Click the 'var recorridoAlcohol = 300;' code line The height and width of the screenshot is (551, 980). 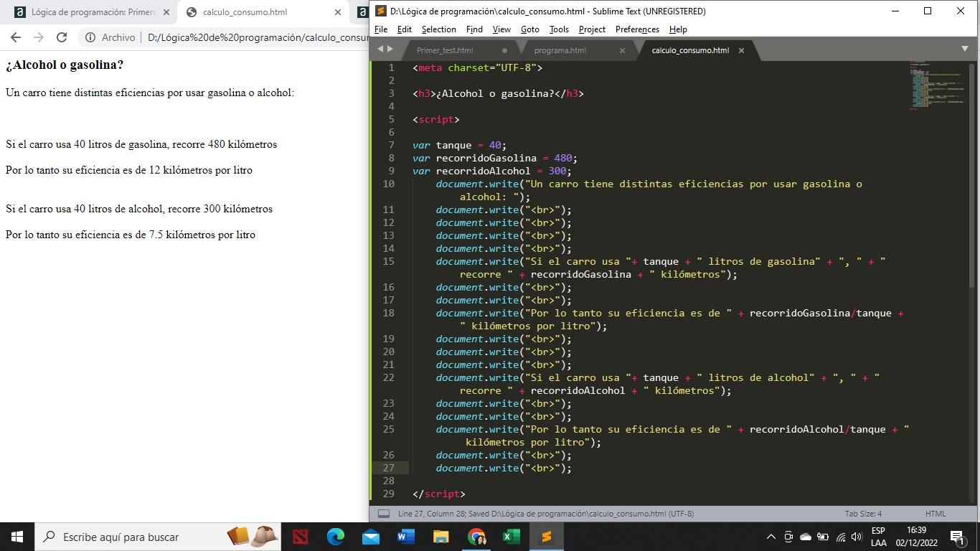click(492, 171)
